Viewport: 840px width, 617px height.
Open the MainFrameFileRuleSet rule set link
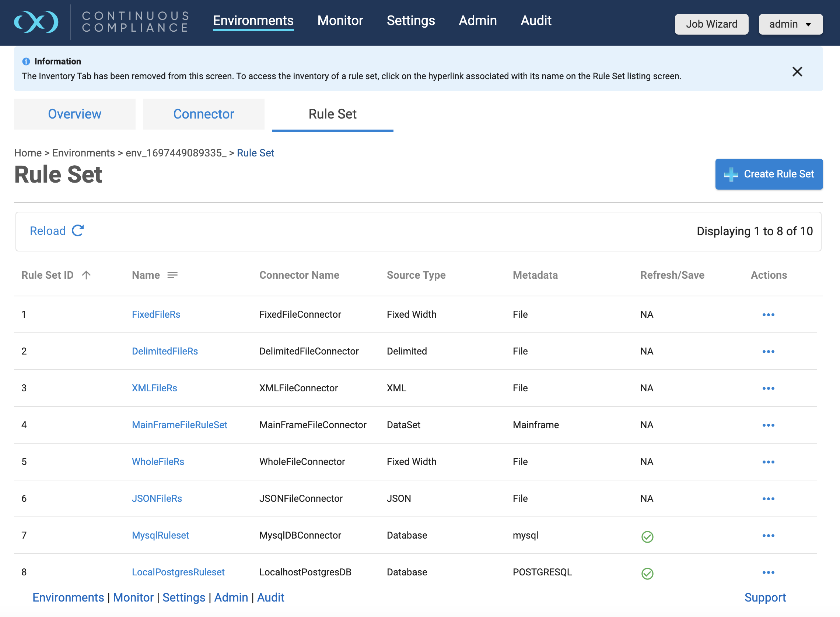[179, 425]
